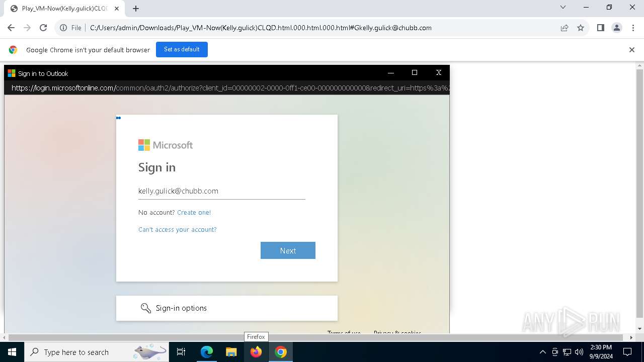Launch Microsoft Edge from the taskbar
The image size is (644, 362).
(207, 352)
